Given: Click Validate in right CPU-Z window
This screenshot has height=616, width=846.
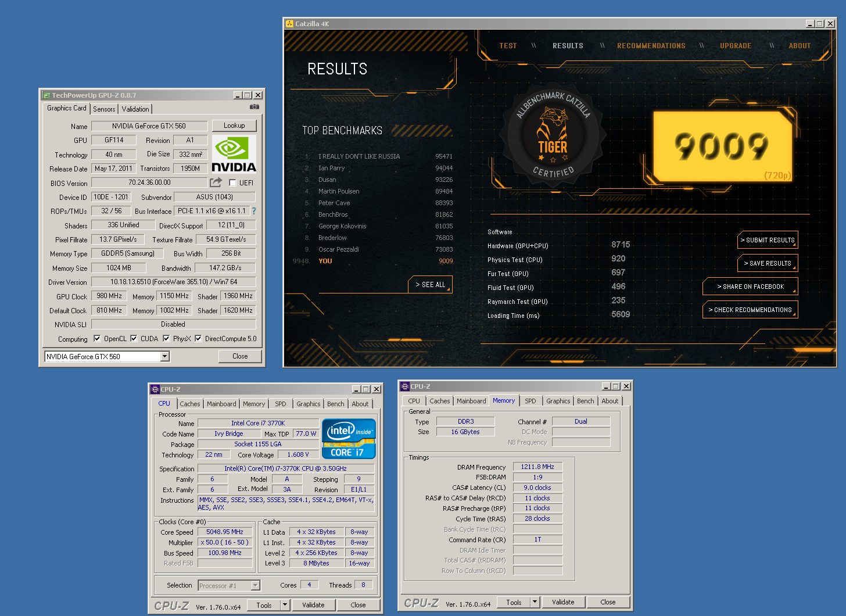Looking at the screenshot, I should [x=563, y=602].
